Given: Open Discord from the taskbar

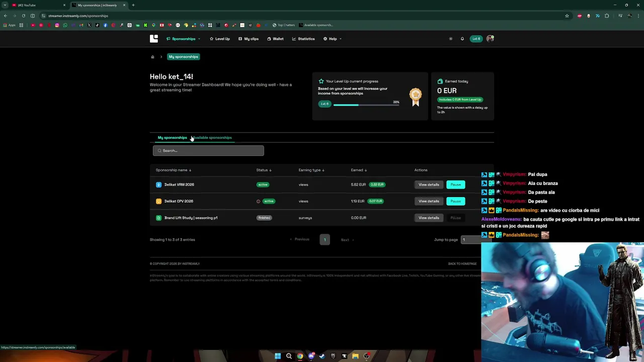Looking at the screenshot, I should (x=311, y=356).
